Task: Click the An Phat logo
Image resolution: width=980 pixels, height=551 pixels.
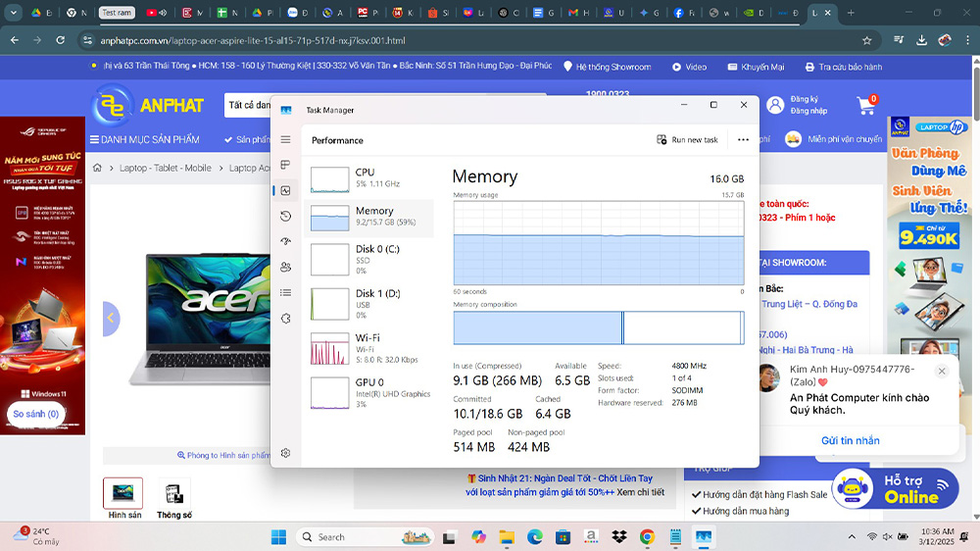Action: pyautogui.click(x=148, y=105)
